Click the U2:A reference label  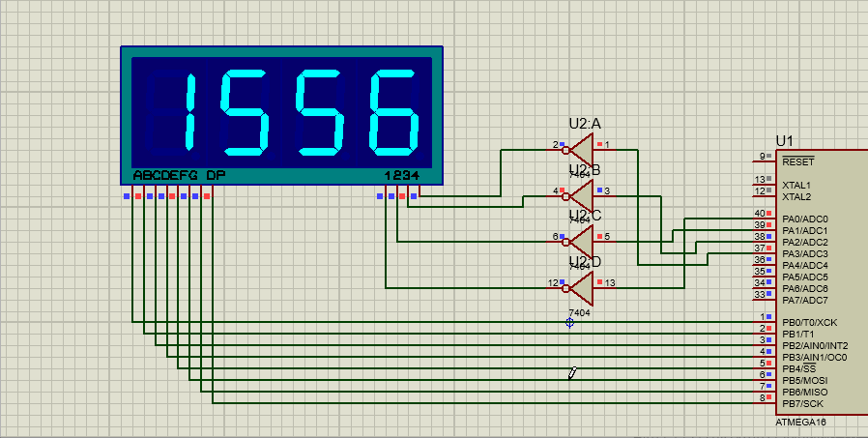(585, 124)
